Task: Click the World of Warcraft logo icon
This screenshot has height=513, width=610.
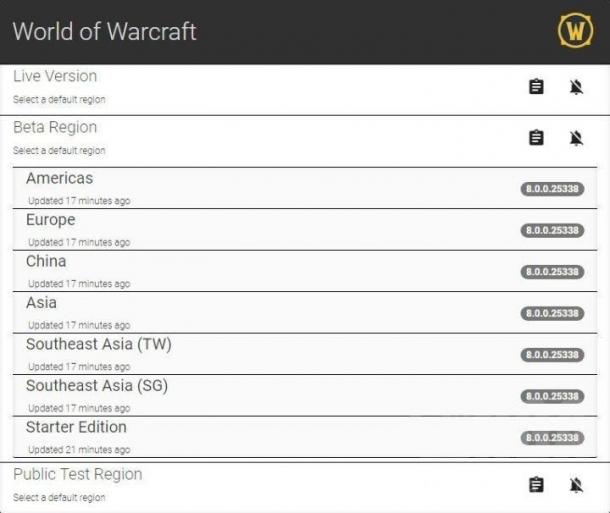Action: coord(575,31)
